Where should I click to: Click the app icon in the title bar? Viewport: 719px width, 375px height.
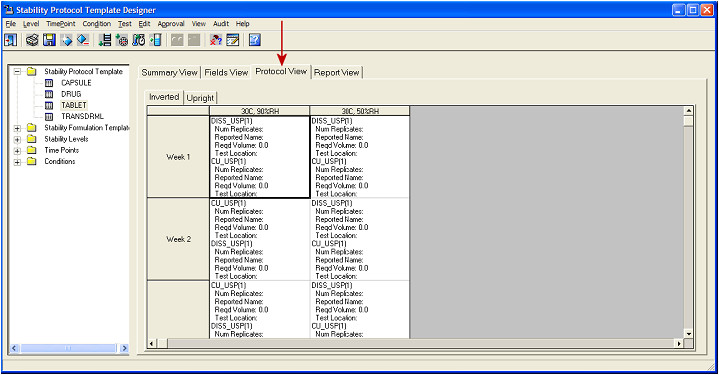9,10
